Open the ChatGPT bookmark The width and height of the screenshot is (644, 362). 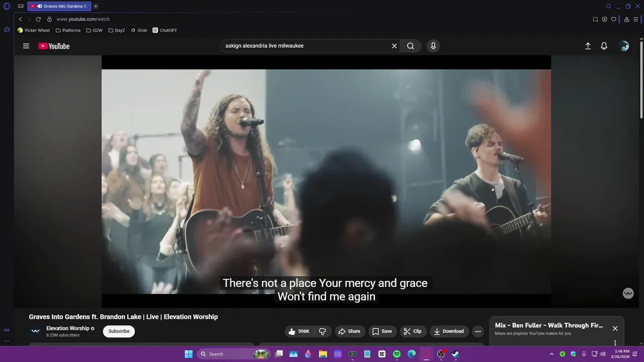165,30
